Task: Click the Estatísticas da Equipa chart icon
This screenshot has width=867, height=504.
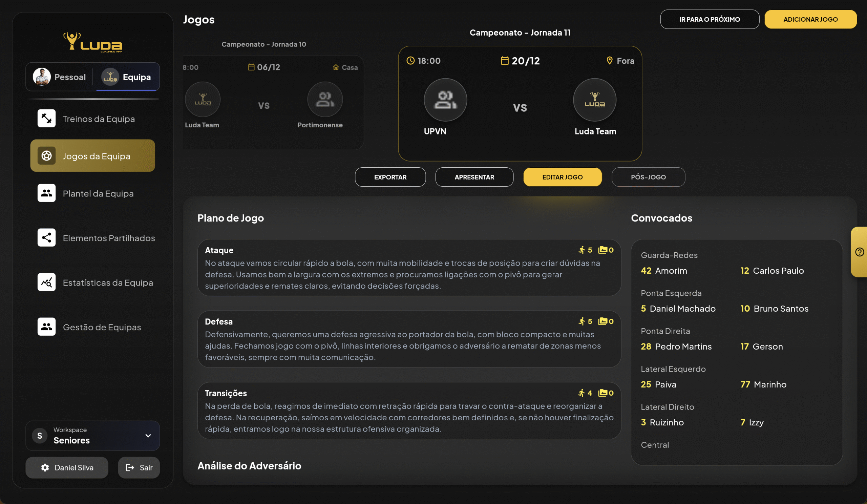Action: pos(46,282)
